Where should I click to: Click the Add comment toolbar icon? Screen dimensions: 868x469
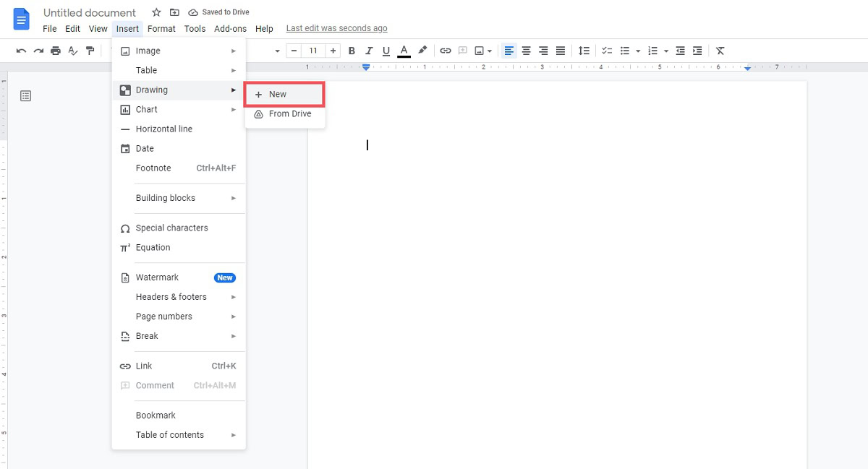(x=463, y=51)
